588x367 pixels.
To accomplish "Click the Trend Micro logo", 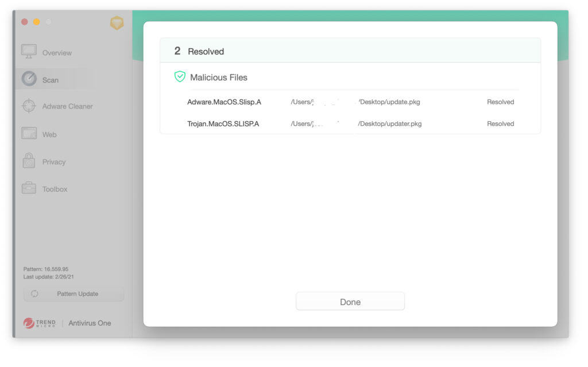I will 40,323.
